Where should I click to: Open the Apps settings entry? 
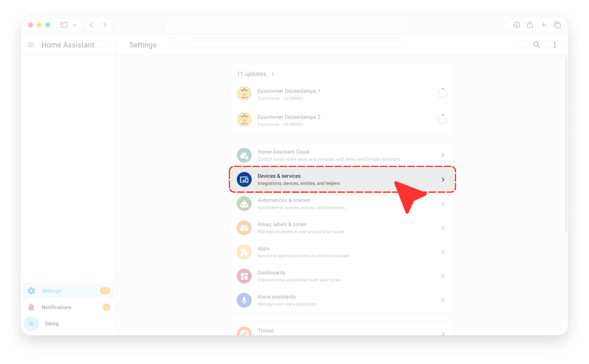pyautogui.click(x=342, y=252)
